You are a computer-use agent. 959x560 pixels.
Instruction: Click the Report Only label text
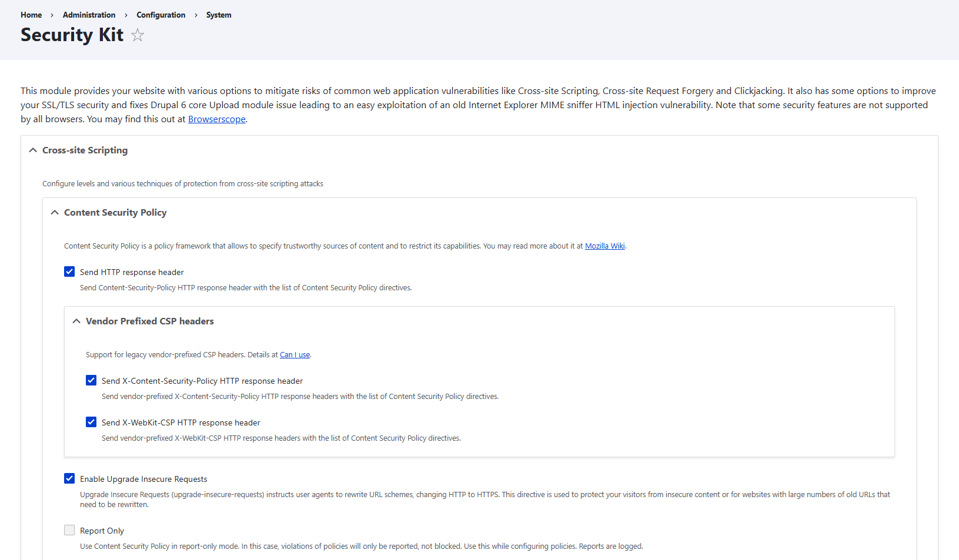pyautogui.click(x=102, y=530)
